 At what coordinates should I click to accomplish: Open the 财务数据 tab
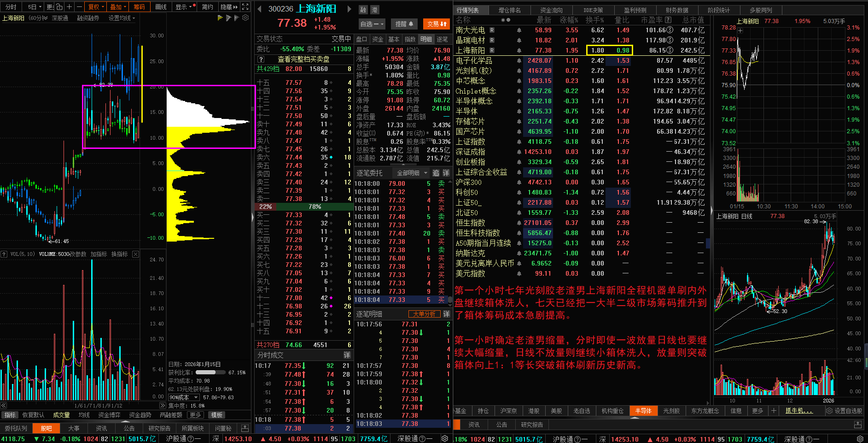(x=677, y=10)
